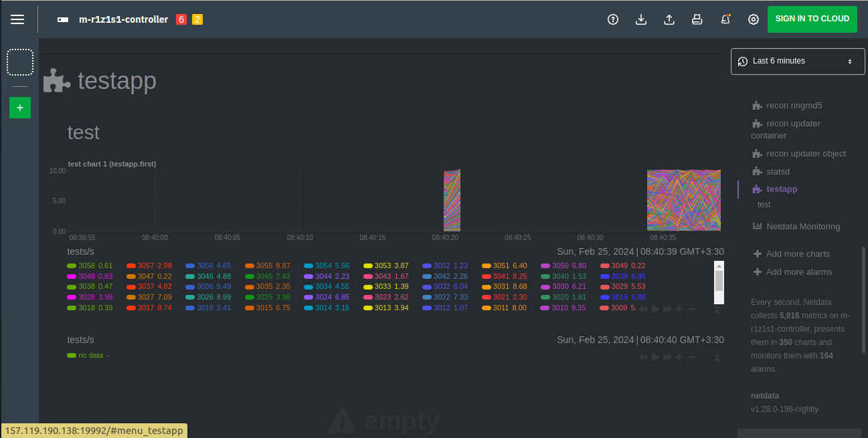This screenshot has height=438, width=868.
Task: Click the chart resize handle of first chart
Action: click(x=717, y=310)
